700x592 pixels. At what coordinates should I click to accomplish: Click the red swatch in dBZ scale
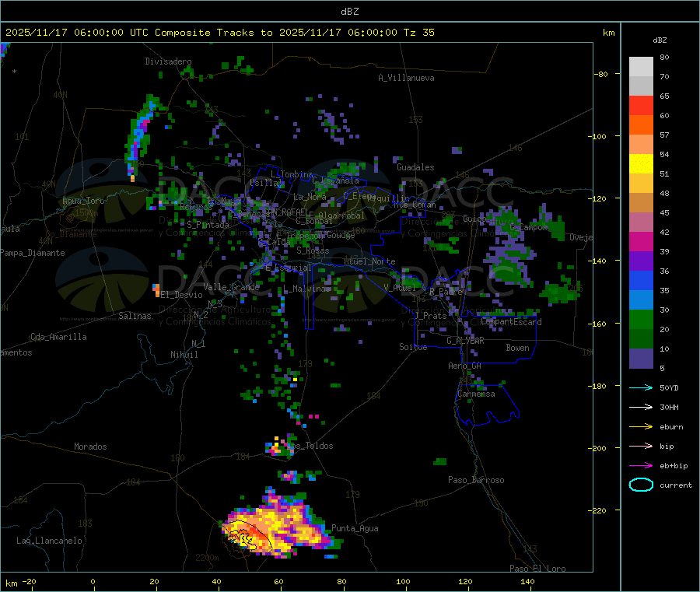[x=641, y=105]
